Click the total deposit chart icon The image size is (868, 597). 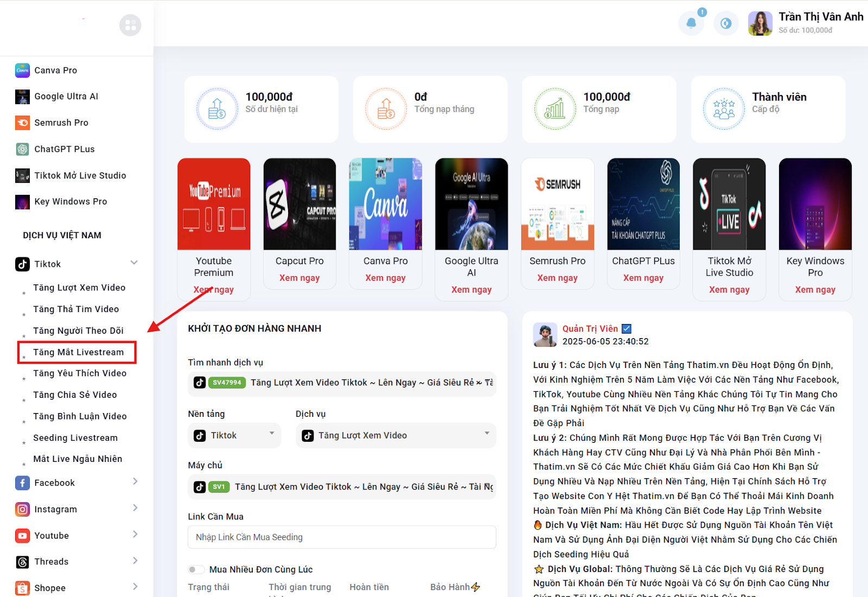point(555,109)
